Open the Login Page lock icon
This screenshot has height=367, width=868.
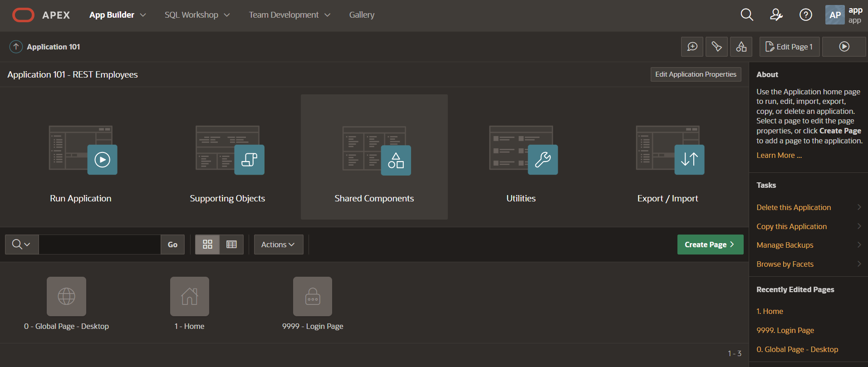[x=313, y=296]
